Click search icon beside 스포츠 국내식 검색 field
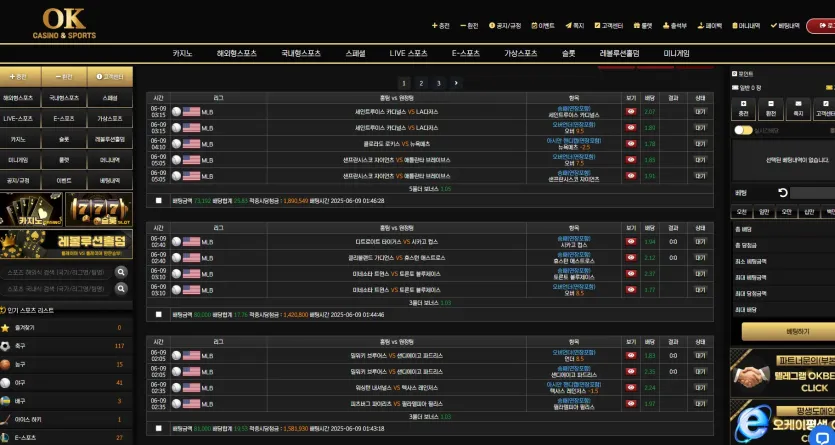This screenshot has width=835, height=445. 121,289
